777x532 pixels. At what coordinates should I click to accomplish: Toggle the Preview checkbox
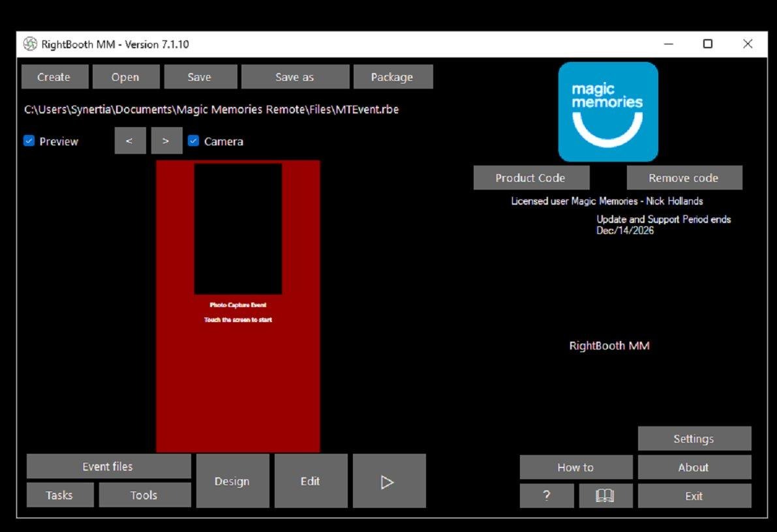[x=29, y=141]
